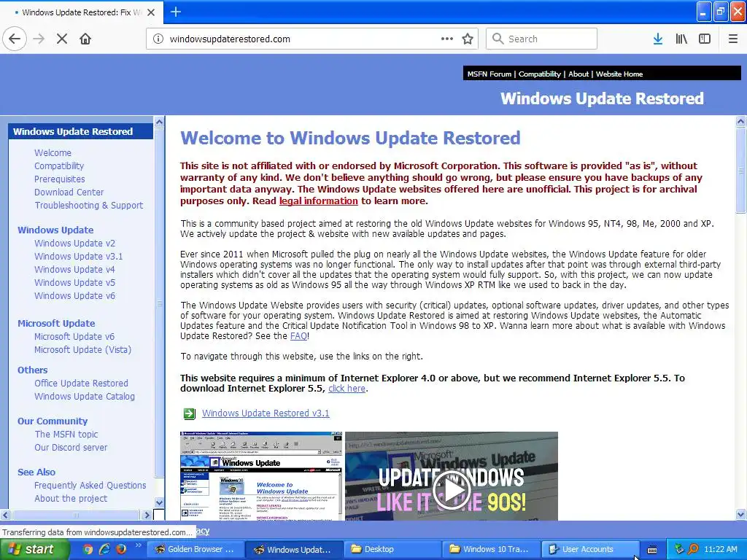This screenshot has height=560, width=747.
Task: Switch to Golden Browser taskbar window
Action: pyautogui.click(x=196, y=550)
